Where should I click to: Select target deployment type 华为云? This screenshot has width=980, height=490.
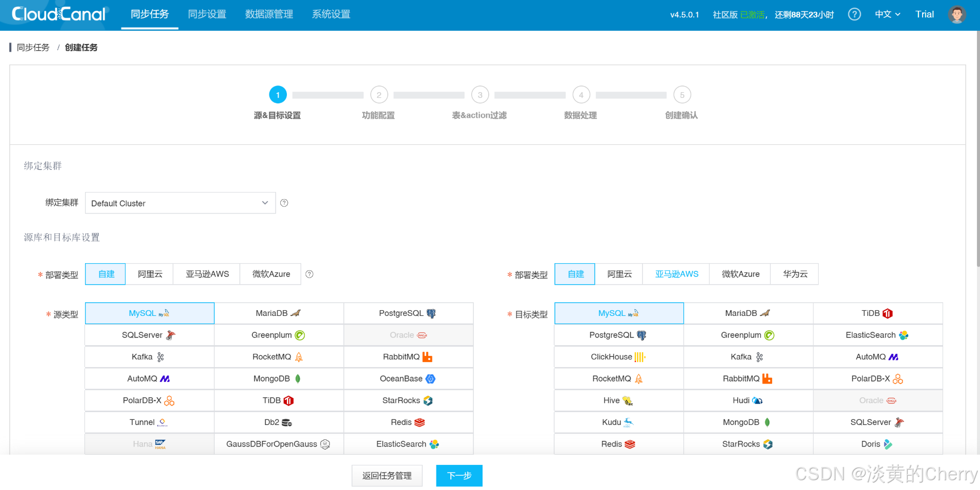(795, 274)
